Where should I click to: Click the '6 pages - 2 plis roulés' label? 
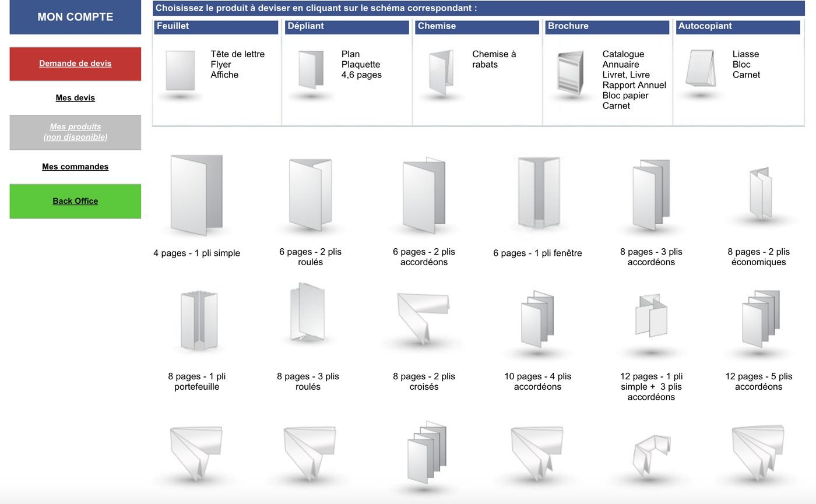click(311, 257)
